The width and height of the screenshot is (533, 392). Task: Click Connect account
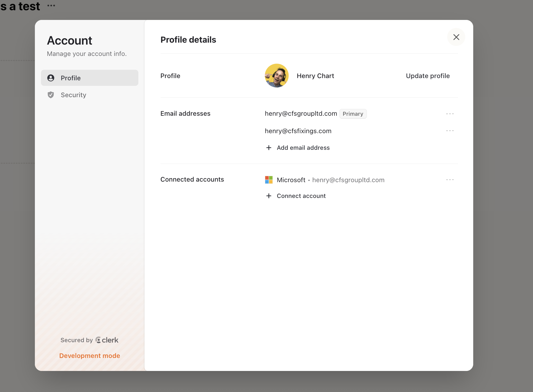click(x=301, y=196)
